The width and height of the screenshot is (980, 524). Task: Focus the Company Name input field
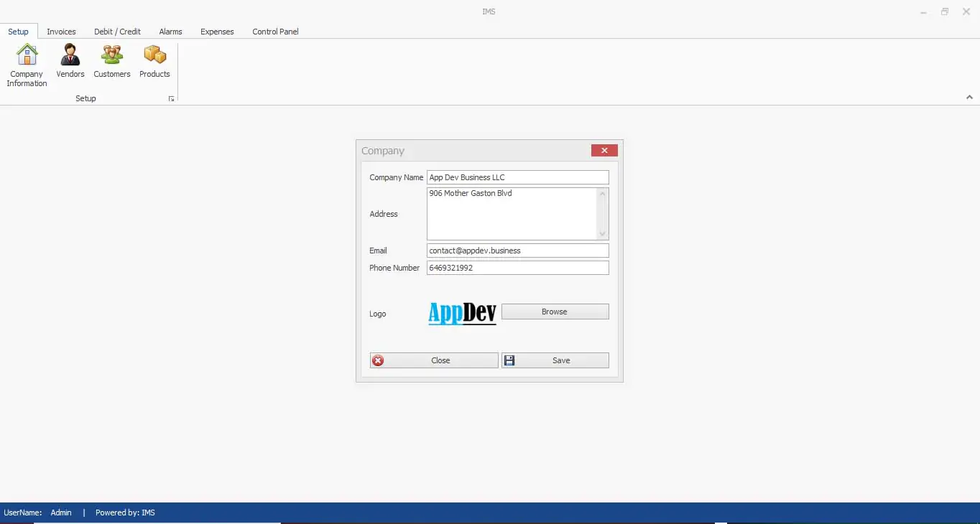(517, 177)
